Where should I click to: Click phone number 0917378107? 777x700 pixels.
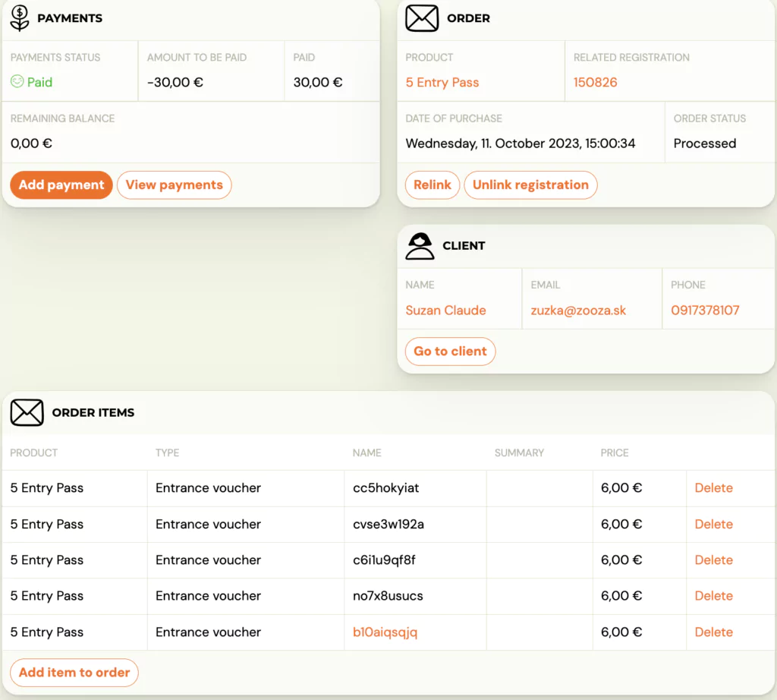pyautogui.click(x=705, y=310)
